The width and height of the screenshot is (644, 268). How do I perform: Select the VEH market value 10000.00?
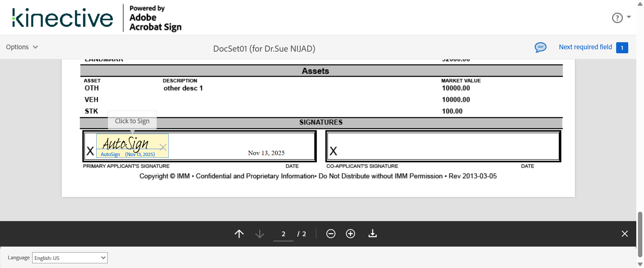(x=456, y=99)
